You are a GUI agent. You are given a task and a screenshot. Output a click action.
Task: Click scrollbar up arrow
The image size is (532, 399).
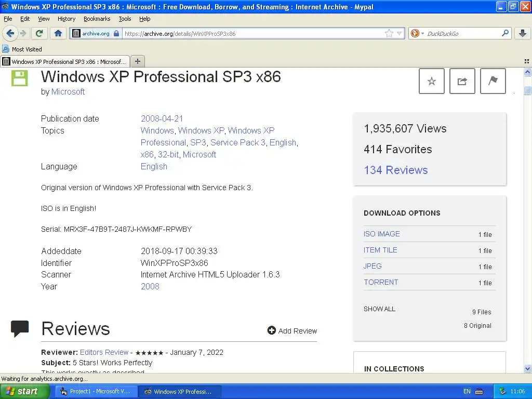tap(527, 72)
